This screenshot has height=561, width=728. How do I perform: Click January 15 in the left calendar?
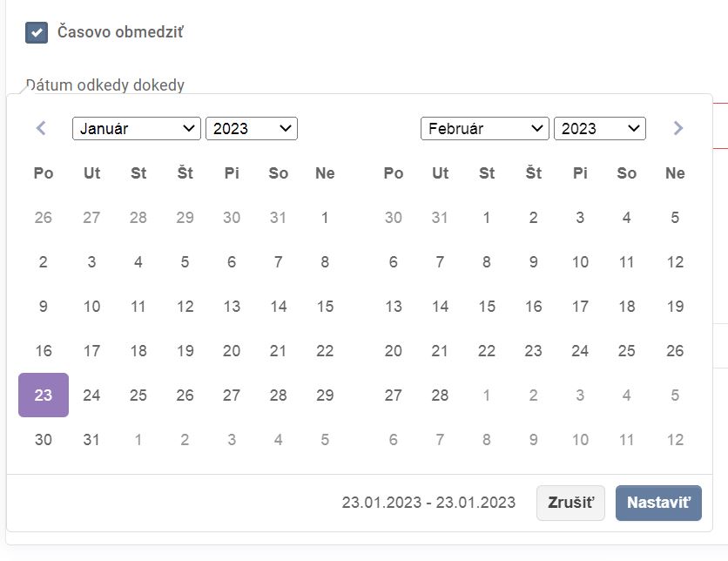point(325,307)
